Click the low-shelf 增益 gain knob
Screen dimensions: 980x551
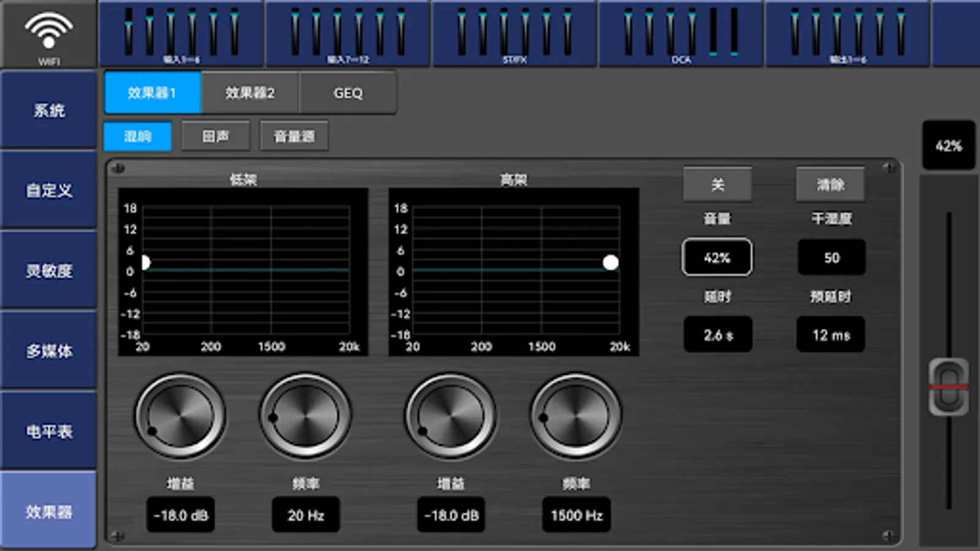180,416
